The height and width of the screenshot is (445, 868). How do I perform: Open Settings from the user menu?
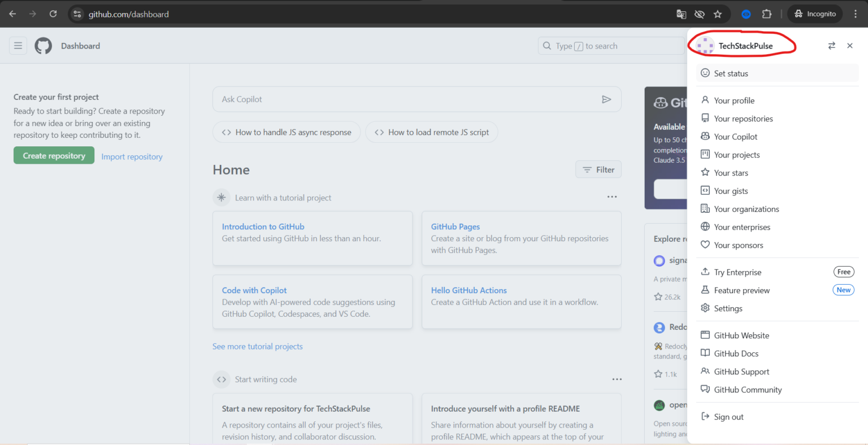(728, 308)
